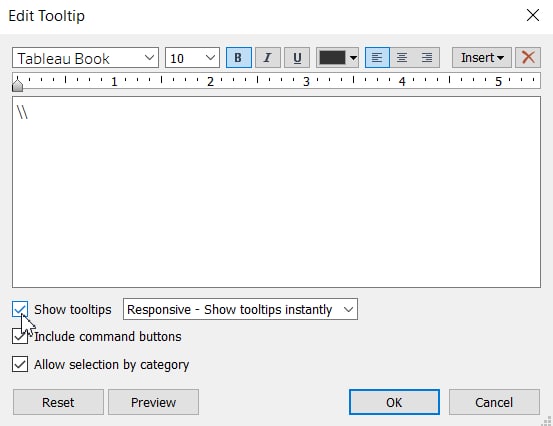Open the Tableau Book font dropdown
The width and height of the screenshot is (553, 426).
pos(85,58)
